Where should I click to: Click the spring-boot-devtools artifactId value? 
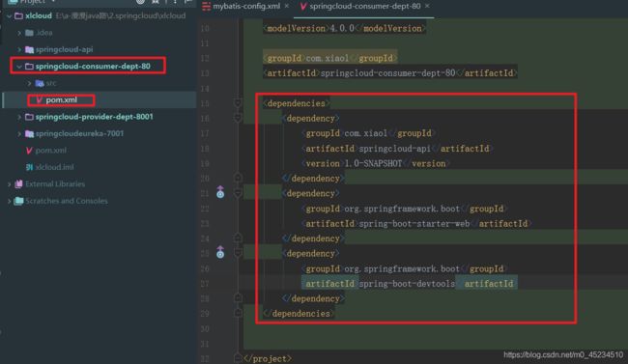(407, 284)
